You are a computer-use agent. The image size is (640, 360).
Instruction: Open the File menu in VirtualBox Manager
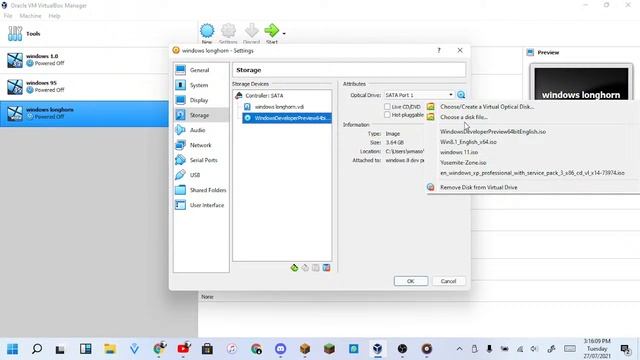(x=8, y=16)
